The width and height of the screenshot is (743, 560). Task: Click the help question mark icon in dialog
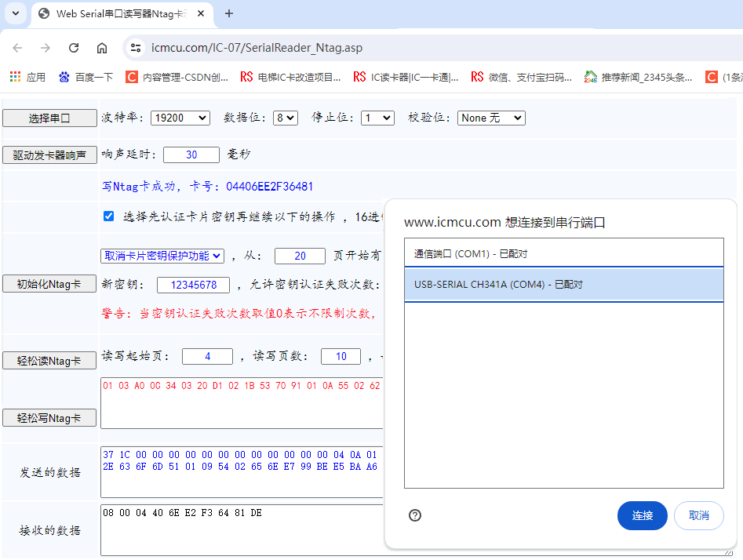click(x=415, y=515)
